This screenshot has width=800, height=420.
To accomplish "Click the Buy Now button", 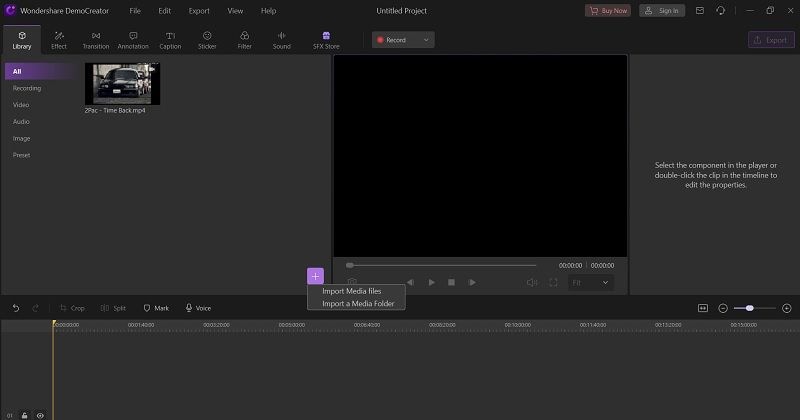I will point(608,11).
